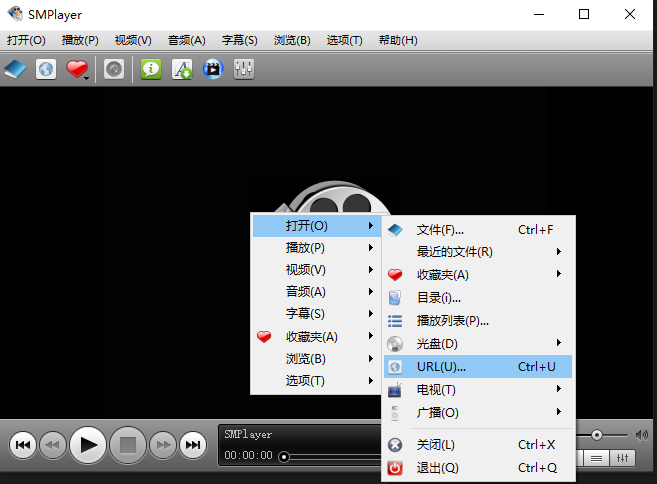Choose 目录(i)... to open a directory
Screen dimensions: 657x484
pyautogui.click(x=478, y=298)
